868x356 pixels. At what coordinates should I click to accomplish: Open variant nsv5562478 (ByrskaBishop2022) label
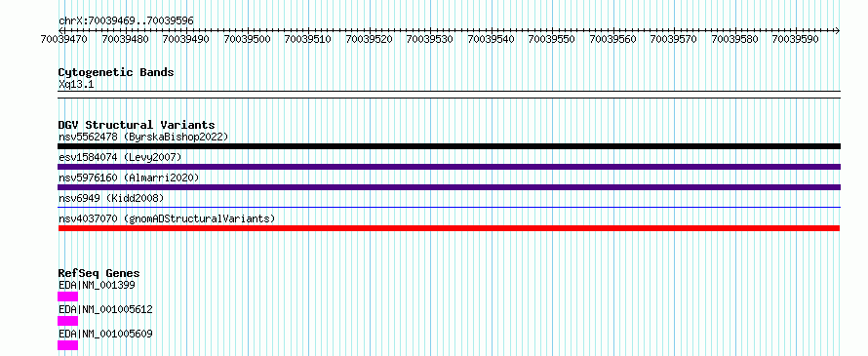tap(143, 137)
